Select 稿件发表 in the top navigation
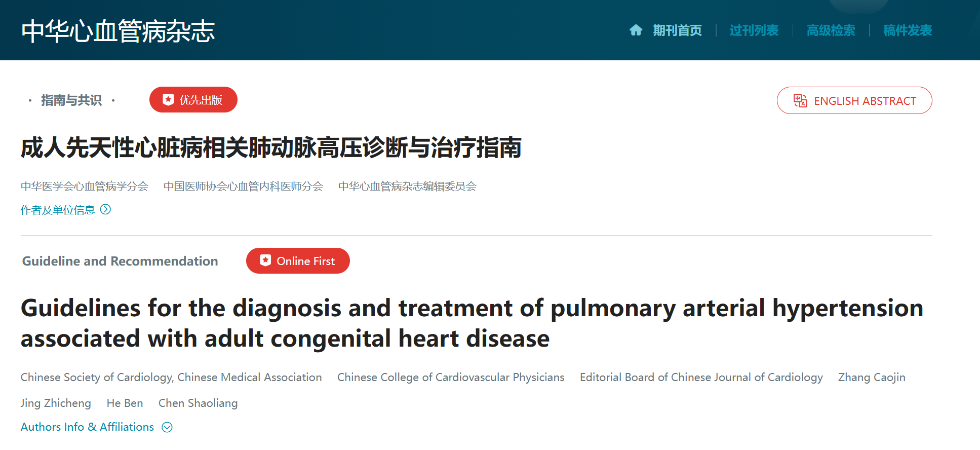 click(907, 30)
